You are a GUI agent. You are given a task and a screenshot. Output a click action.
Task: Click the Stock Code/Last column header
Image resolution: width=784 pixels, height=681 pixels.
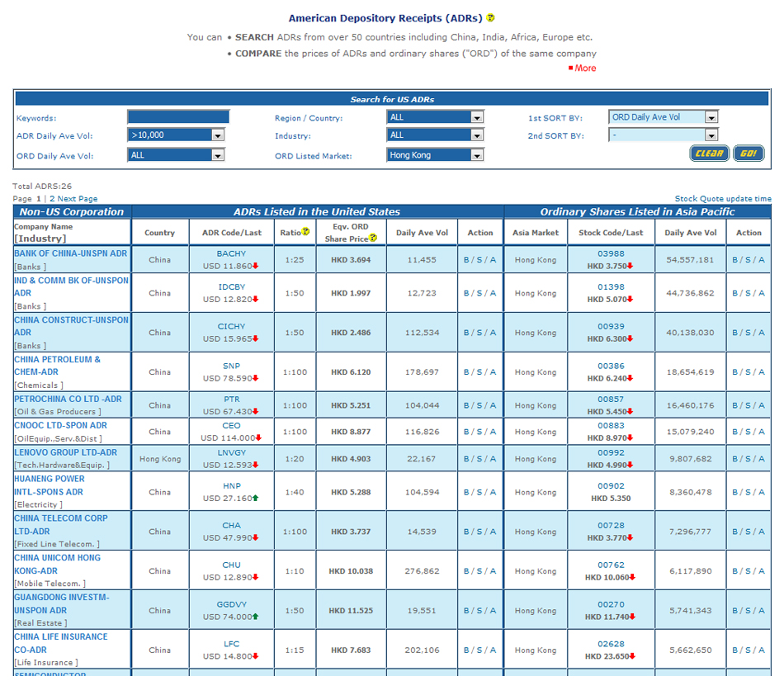[x=611, y=233]
